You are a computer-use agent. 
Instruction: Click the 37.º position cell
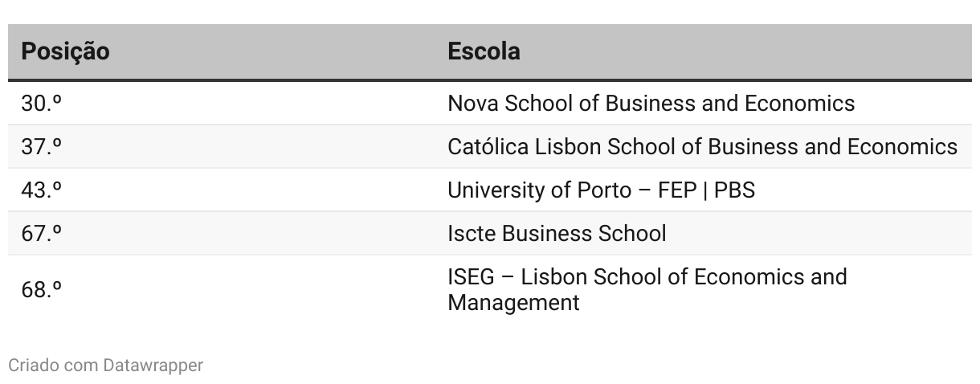tap(42, 147)
